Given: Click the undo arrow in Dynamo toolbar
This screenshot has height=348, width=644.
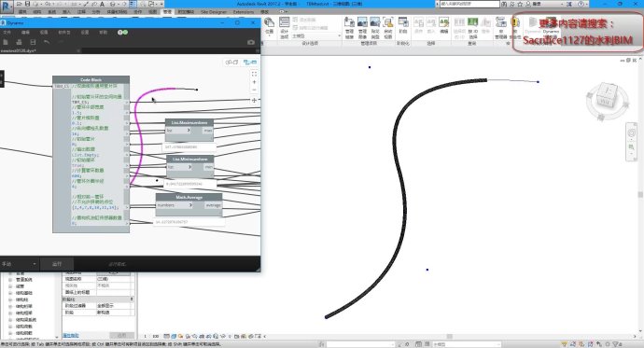Looking at the screenshot, I should pos(47,42).
